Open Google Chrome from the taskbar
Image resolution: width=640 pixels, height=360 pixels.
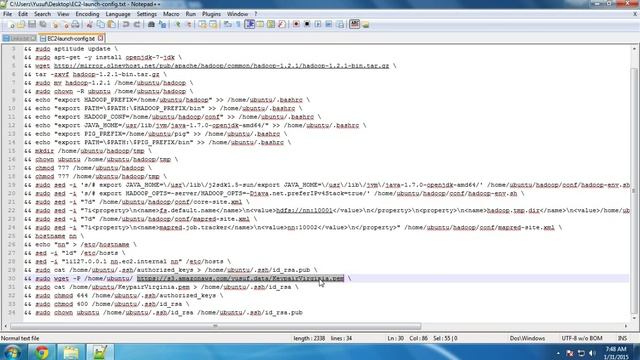41,352
